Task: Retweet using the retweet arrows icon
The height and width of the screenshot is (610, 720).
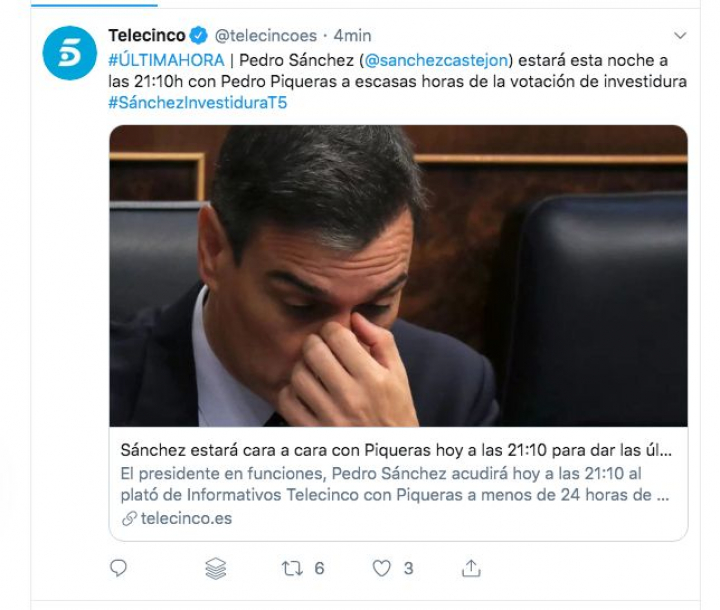Action: tap(292, 569)
